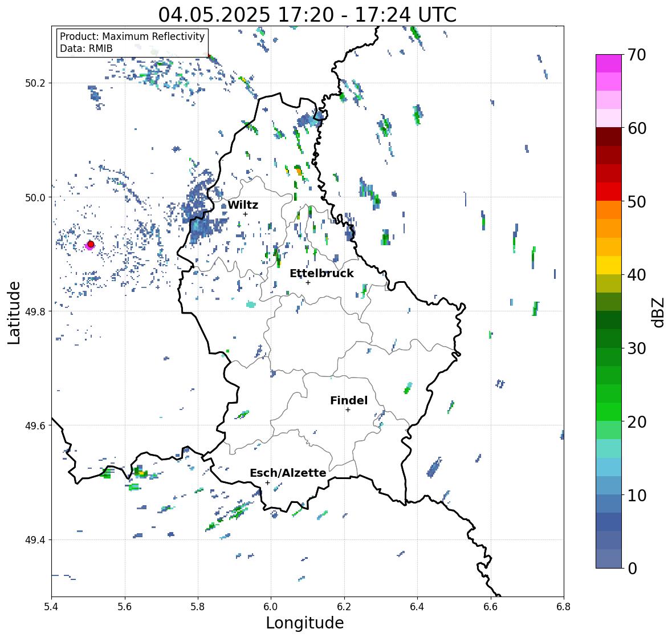Click the 'Data: RMIB' text
This screenshot has width=672, height=637.
86,48
